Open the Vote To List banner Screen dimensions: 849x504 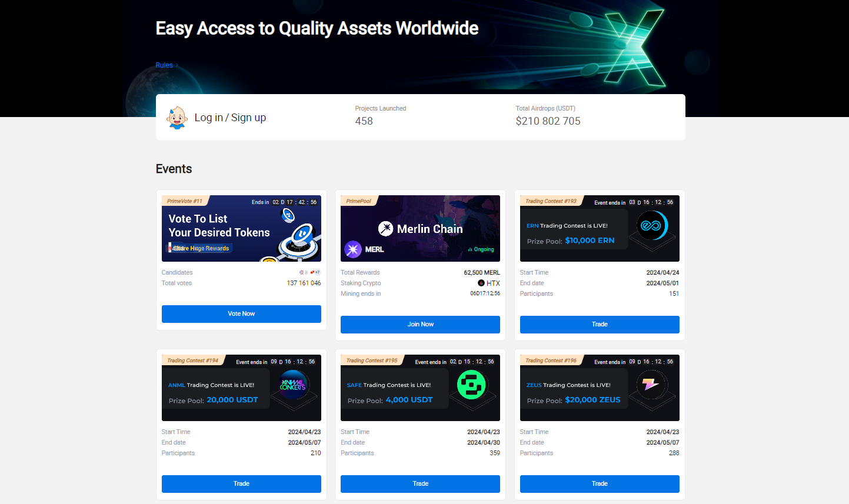click(241, 229)
